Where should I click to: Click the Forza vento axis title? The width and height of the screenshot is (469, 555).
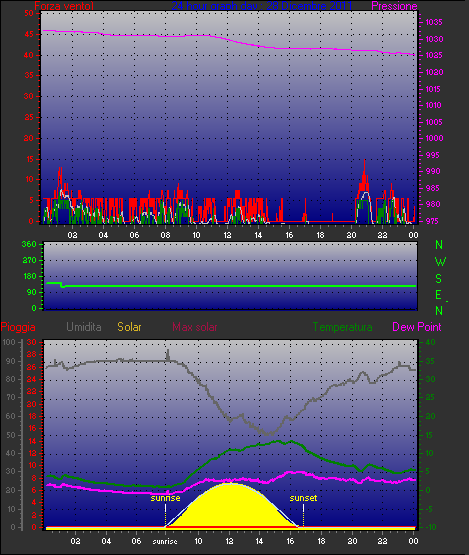64,6
